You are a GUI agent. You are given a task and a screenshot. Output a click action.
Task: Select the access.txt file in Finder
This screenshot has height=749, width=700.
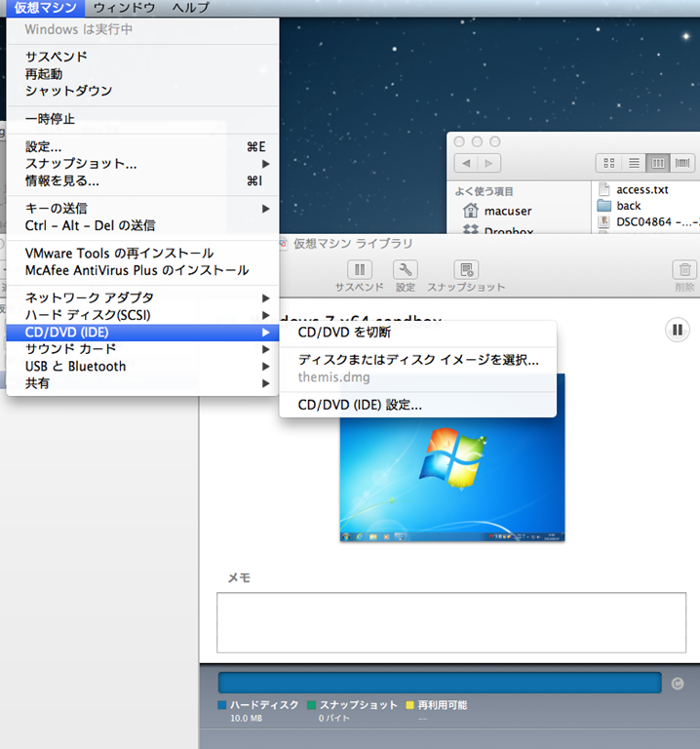(642, 189)
